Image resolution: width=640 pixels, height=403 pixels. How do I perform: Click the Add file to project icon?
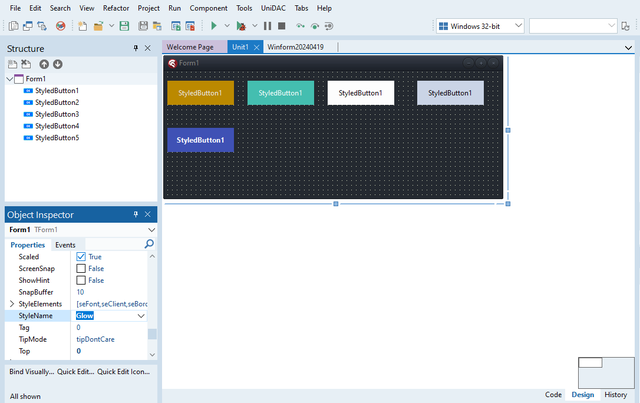[176, 26]
